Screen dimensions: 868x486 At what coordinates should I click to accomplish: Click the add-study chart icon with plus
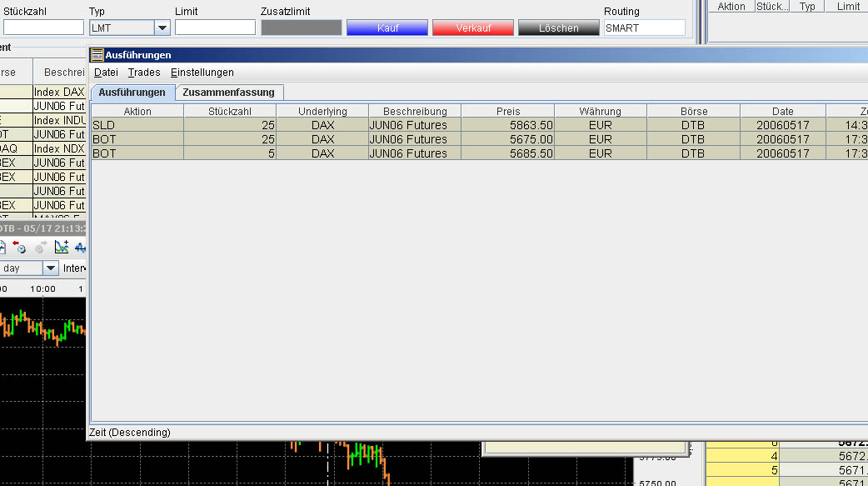[62, 247]
